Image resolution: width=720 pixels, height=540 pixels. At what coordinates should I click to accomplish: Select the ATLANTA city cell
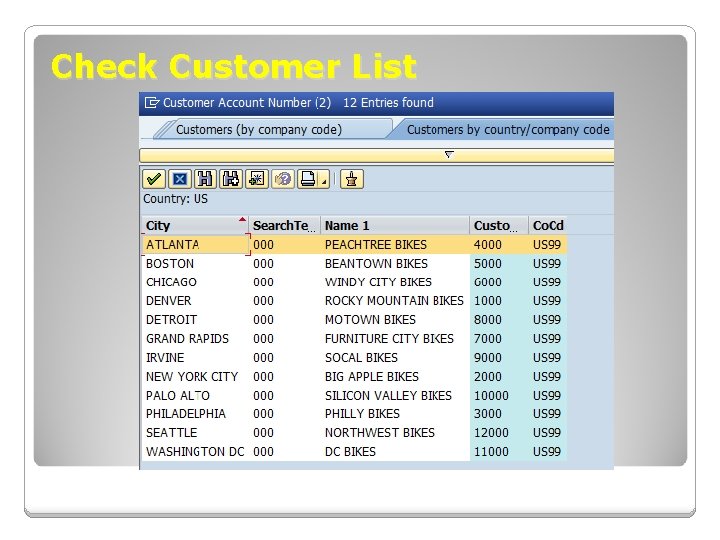coord(196,244)
